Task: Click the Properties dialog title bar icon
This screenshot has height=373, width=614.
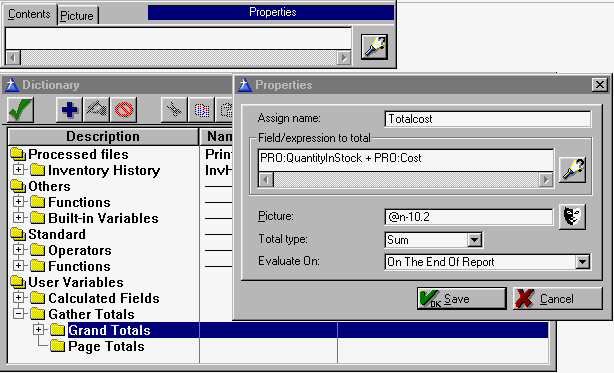Action: coord(245,85)
